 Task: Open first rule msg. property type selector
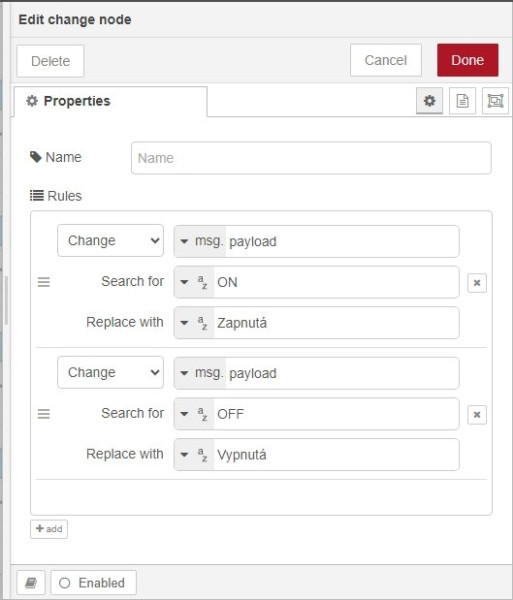pos(200,241)
